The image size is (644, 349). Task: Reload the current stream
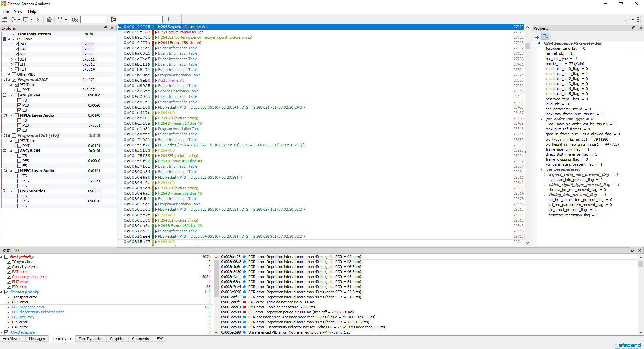point(13,19)
